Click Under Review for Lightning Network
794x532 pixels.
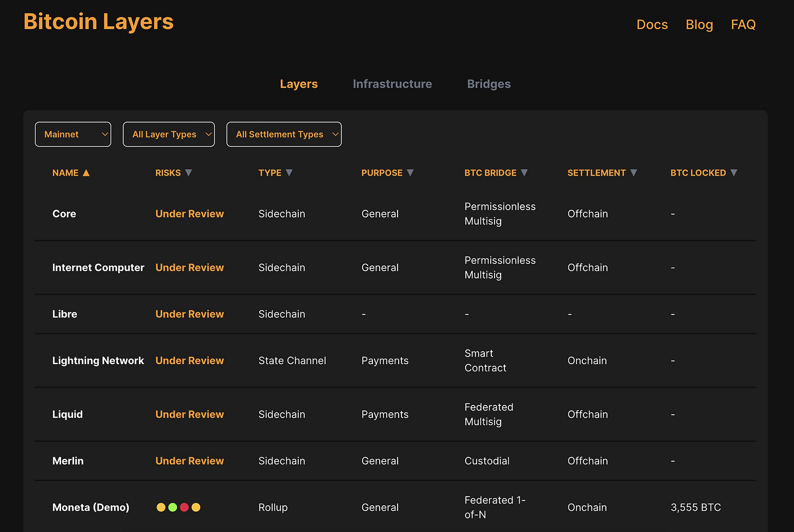(x=190, y=360)
